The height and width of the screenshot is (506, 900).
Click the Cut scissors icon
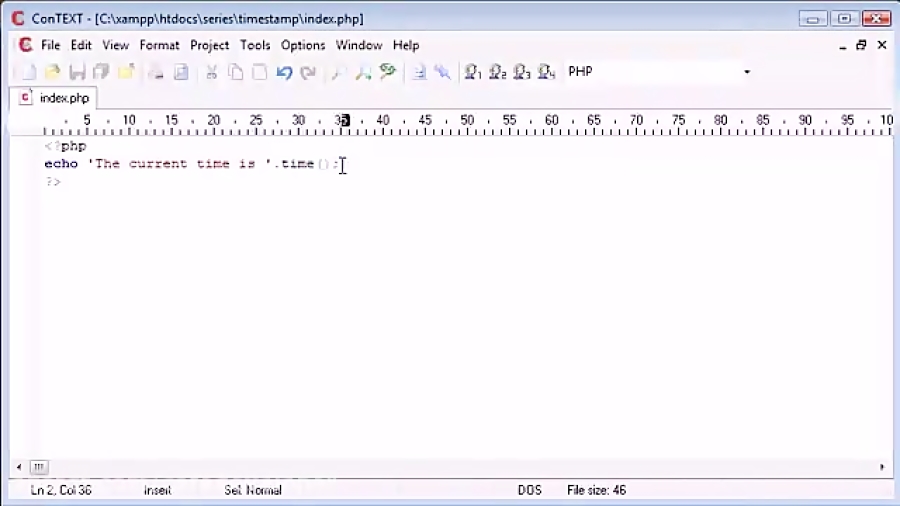click(x=211, y=72)
